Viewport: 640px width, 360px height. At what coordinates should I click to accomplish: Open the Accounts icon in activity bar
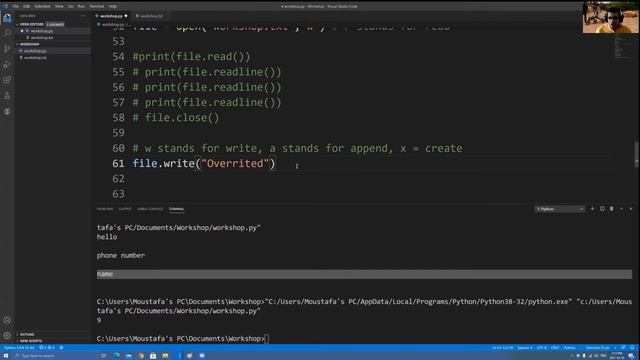[x=7, y=320]
